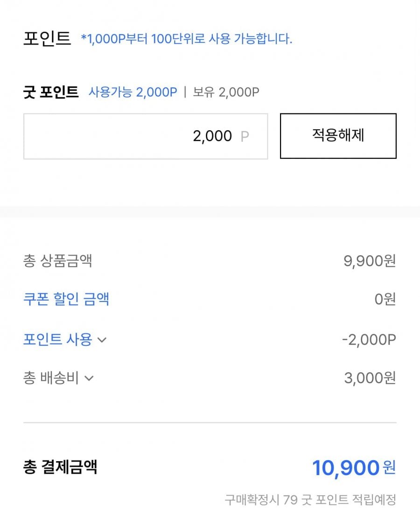This screenshot has width=420, height=512.
Task: Tap the 1,000P부터 100단위 usage notice
Action: 187,39
